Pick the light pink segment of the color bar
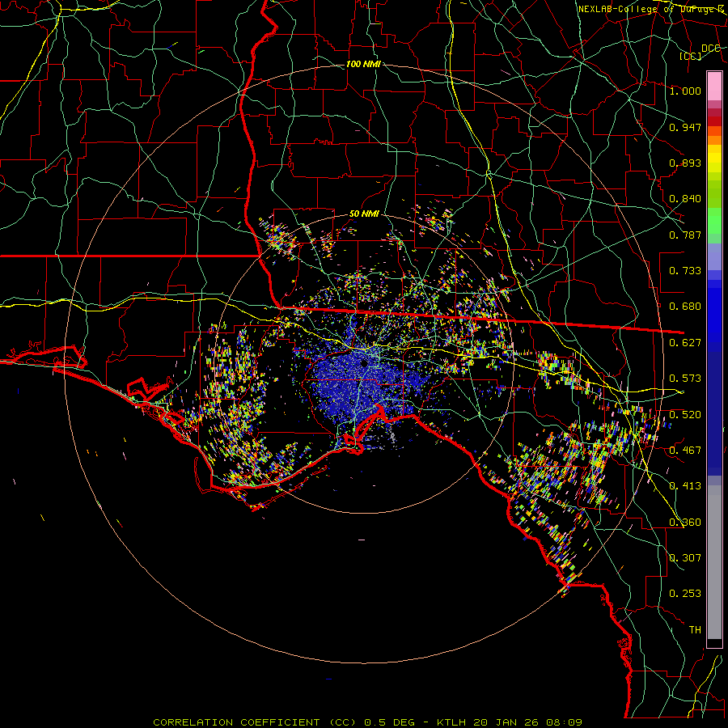Image resolution: width=728 pixels, height=728 pixels. coord(714,86)
